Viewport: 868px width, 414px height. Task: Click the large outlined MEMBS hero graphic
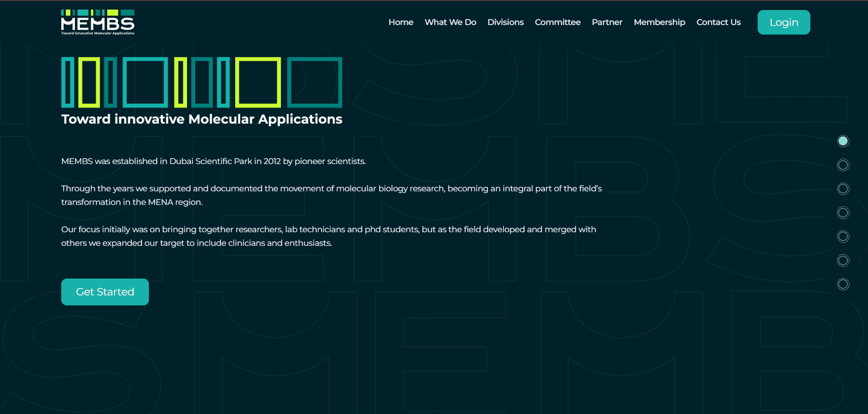point(202,82)
